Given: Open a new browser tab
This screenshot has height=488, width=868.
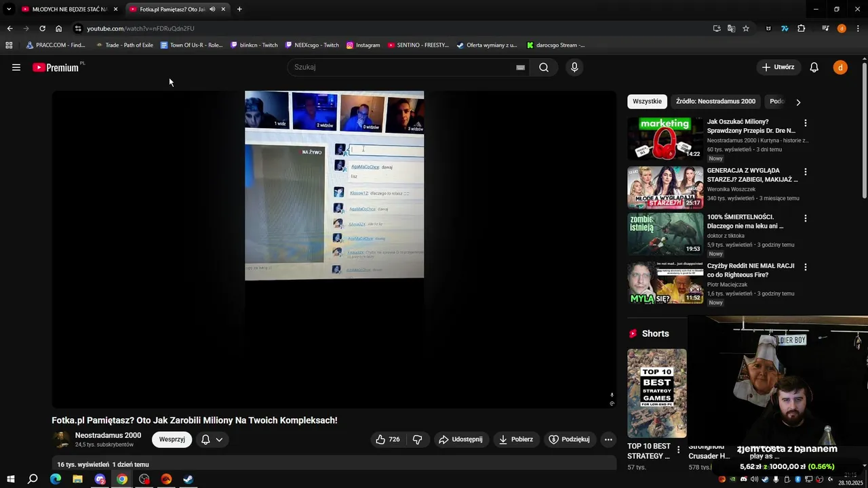Looking at the screenshot, I should [239, 9].
